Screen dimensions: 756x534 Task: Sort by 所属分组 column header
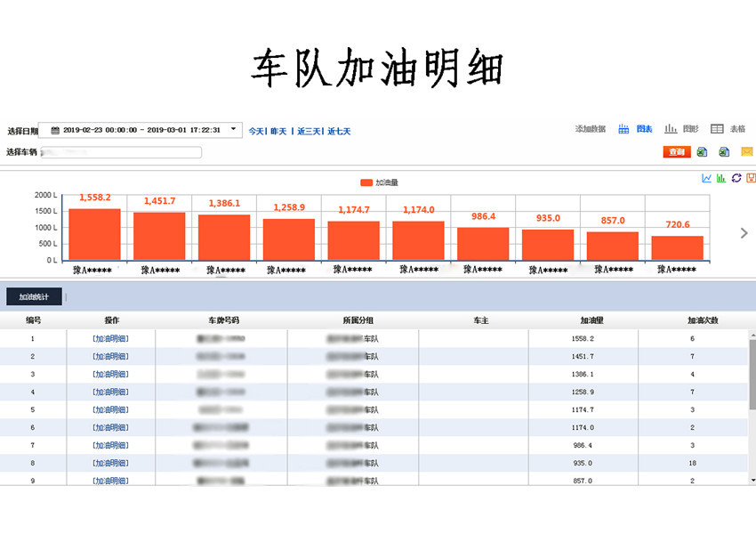[x=358, y=320]
